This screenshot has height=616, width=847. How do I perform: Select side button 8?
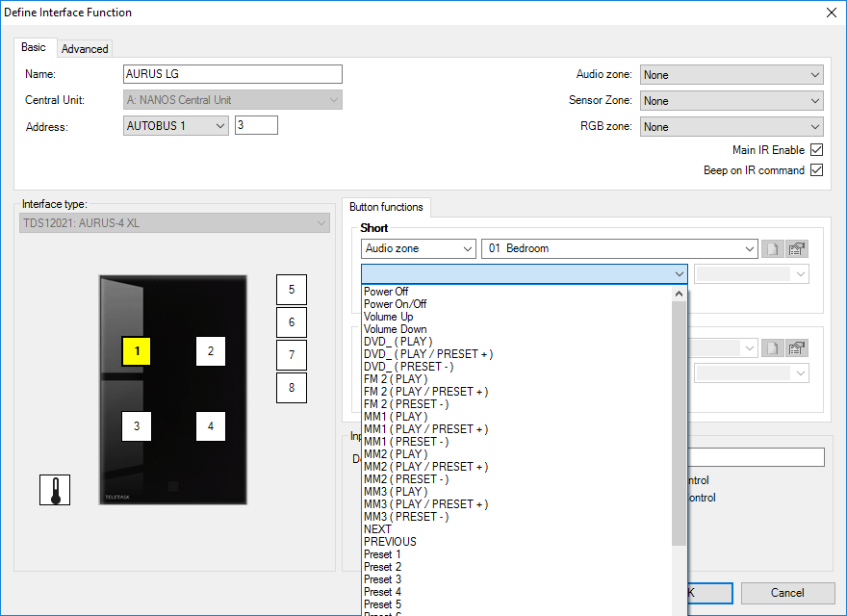click(292, 388)
